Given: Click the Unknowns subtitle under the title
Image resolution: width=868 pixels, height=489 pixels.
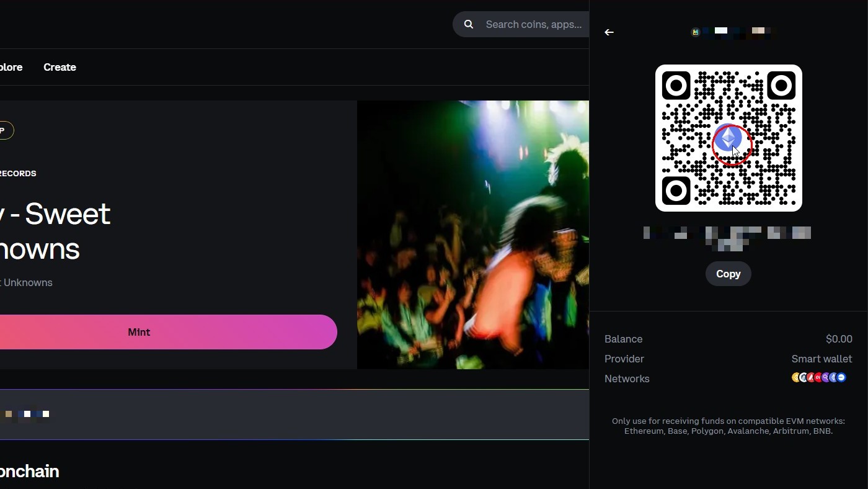Looking at the screenshot, I should coord(26,282).
